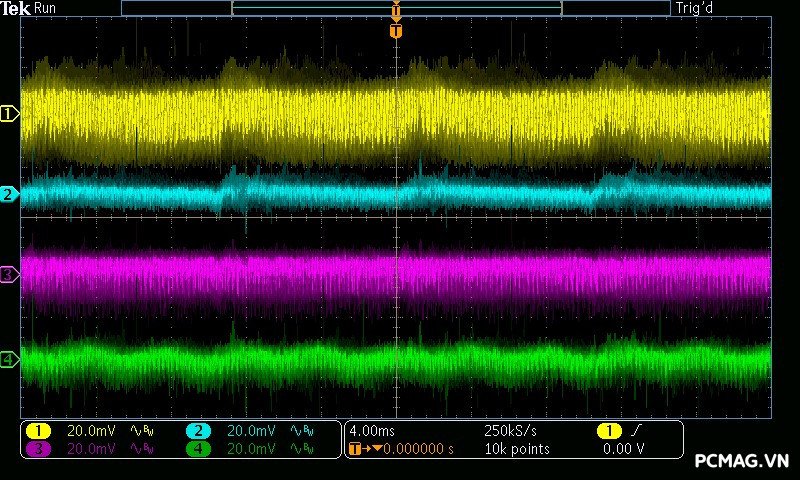
Task: Click the 10k points record length readout
Action: tap(516, 449)
